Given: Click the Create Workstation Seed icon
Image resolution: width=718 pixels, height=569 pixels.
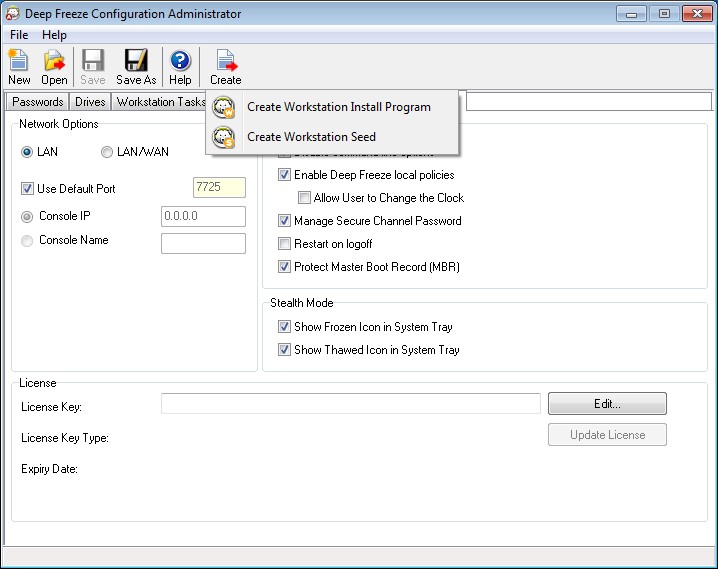Looking at the screenshot, I should [224, 137].
